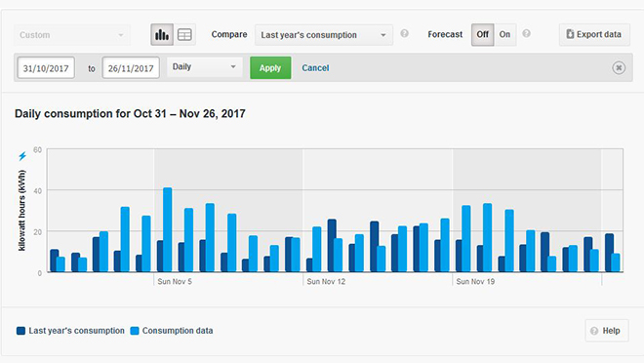
Task: Switch to bar chart view
Action: (162, 35)
